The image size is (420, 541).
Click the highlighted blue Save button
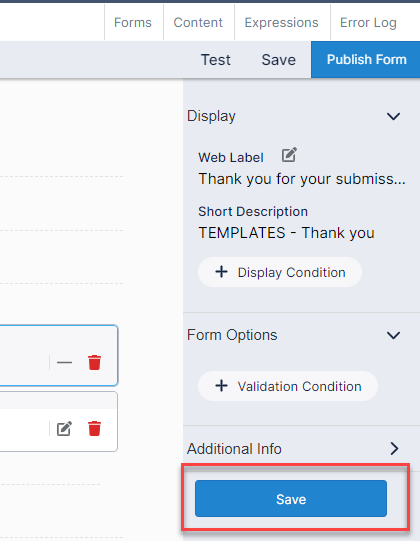point(291,498)
